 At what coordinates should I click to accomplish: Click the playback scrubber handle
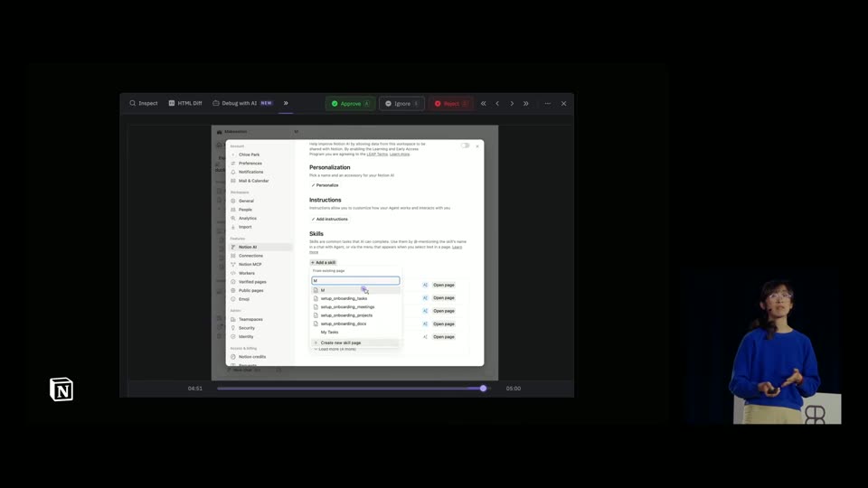point(483,389)
